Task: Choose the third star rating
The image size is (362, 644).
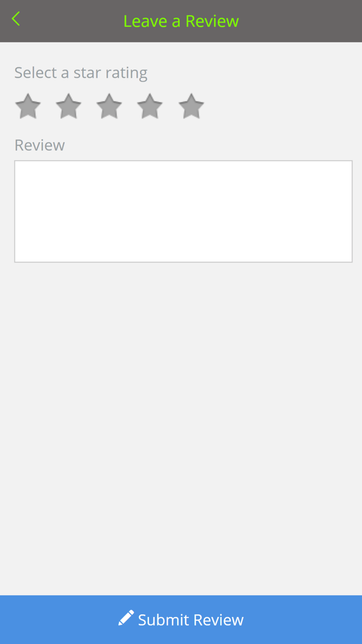Action: point(109,106)
